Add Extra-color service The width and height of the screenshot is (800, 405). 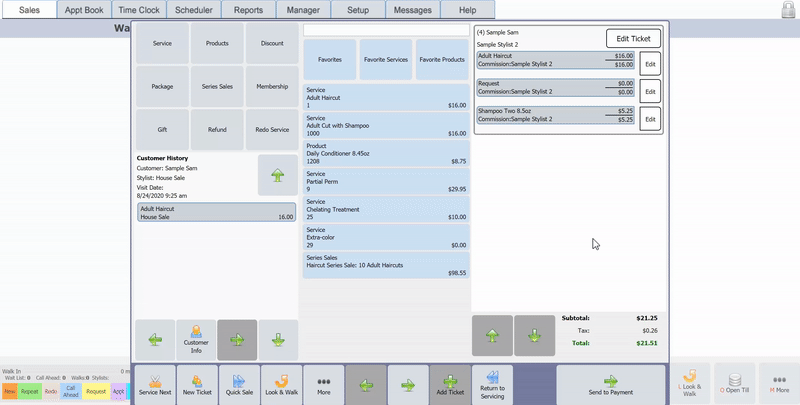tap(386, 237)
